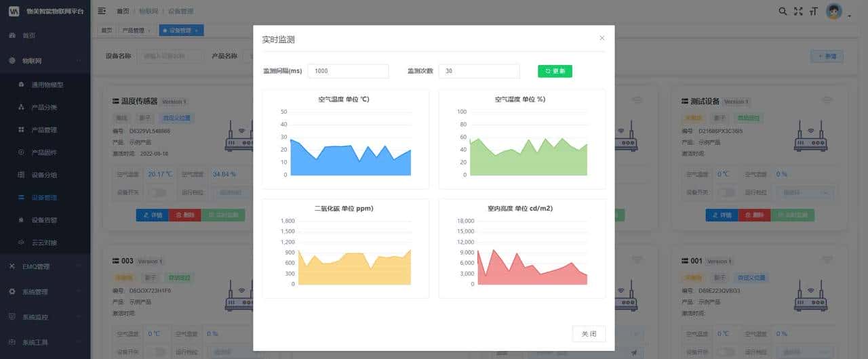Expand the 系统管理 sidebar group
Image resolution: width=868 pixels, height=359 pixels.
point(45,291)
